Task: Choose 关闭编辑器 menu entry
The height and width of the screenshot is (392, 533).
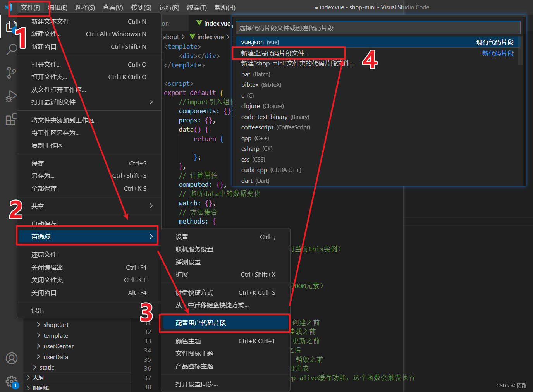Action: (89, 267)
